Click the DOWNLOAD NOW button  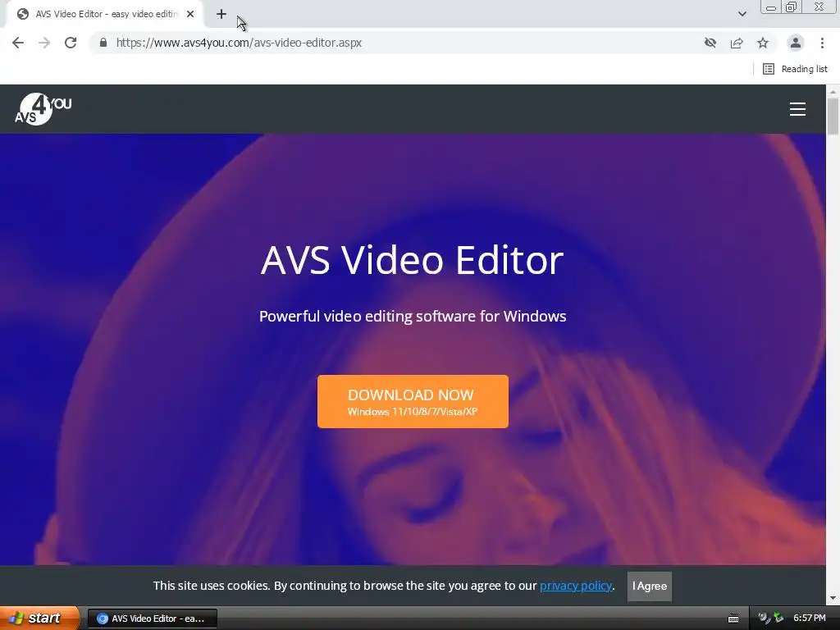point(413,402)
